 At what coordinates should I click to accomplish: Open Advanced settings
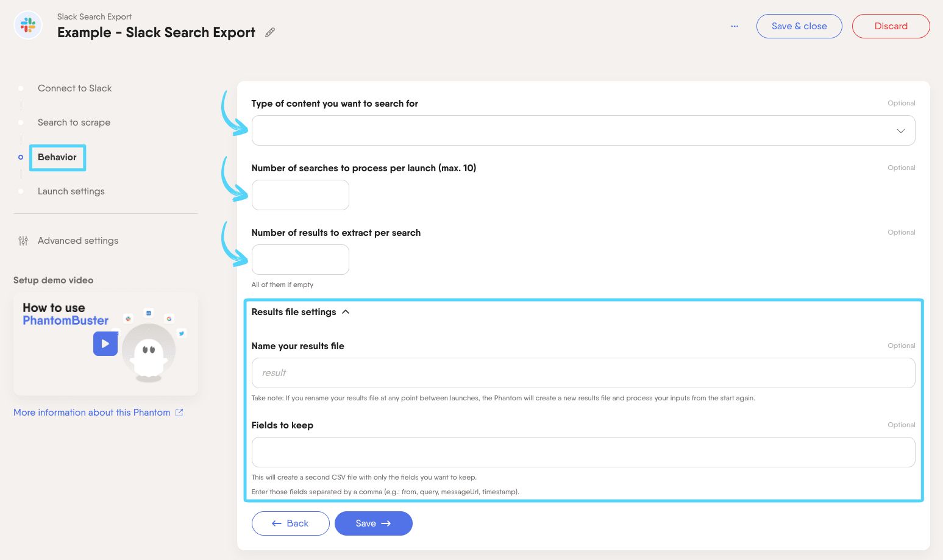(x=78, y=241)
